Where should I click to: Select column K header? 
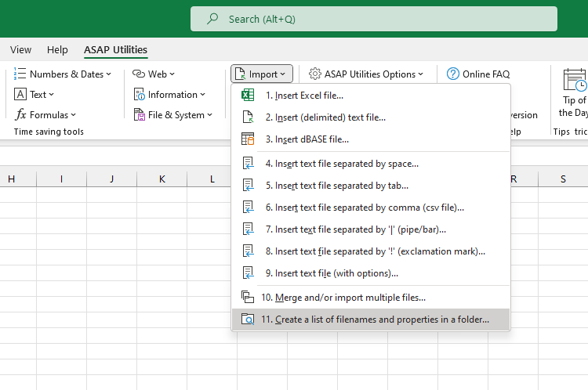click(x=162, y=179)
